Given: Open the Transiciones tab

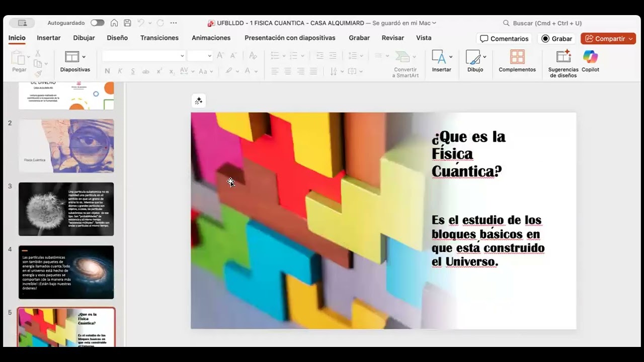Looking at the screenshot, I should (159, 38).
